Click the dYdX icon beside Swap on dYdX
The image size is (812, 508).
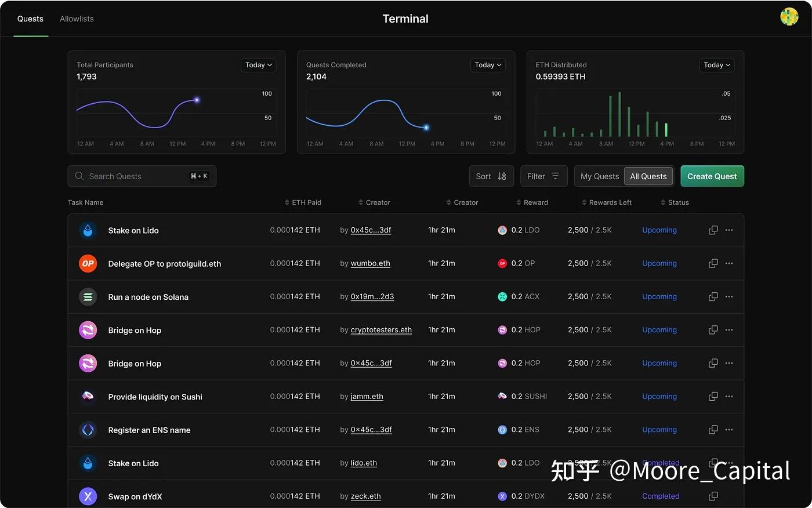[88, 496]
